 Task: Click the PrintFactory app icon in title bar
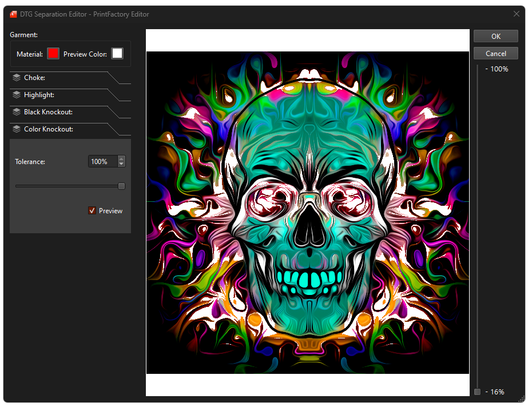click(13, 14)
